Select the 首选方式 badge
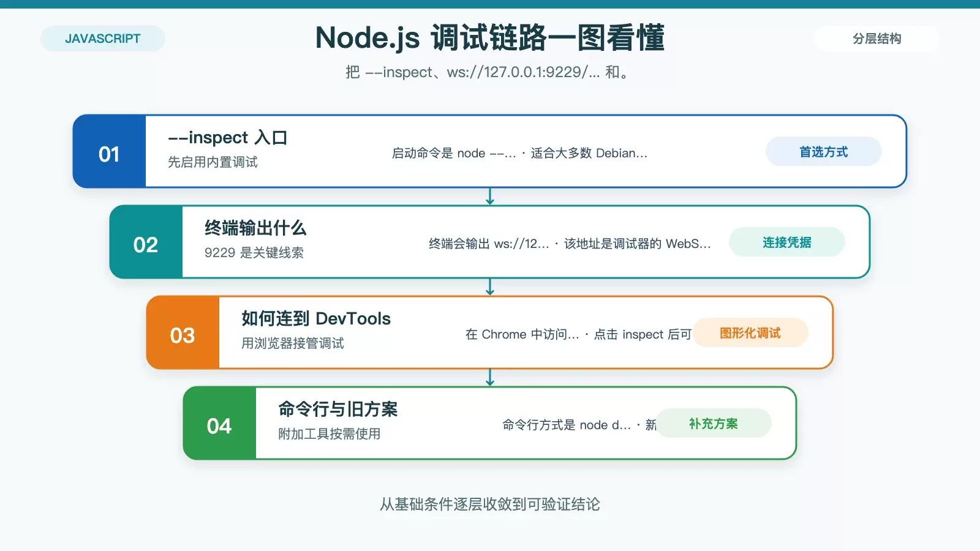980x551 pixels. [823, 152]
